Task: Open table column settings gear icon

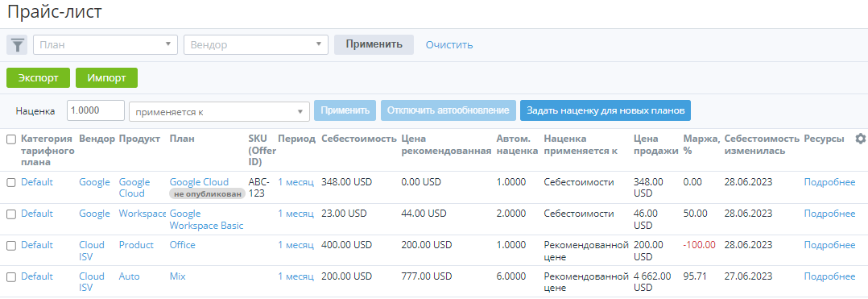Action: click(860, 139)
